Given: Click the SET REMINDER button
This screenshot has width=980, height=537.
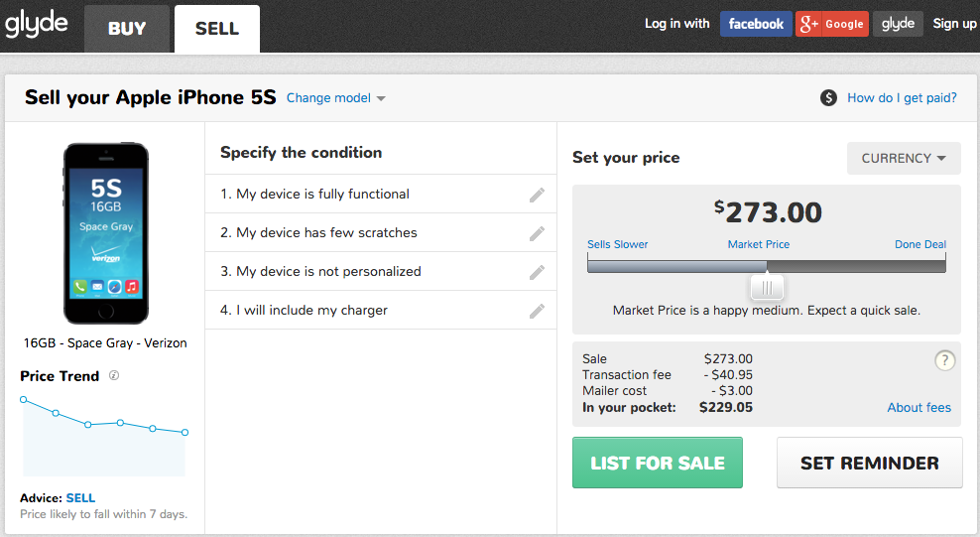Looking at the screenshot, I should coord(869,463).
